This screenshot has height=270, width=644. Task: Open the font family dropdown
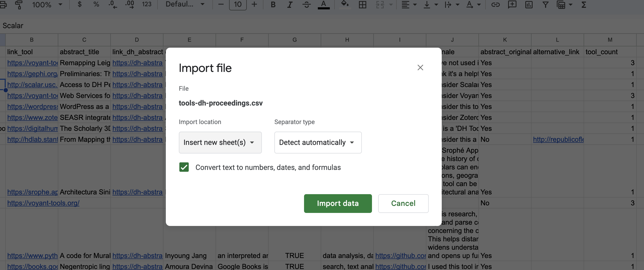(185, 5)
